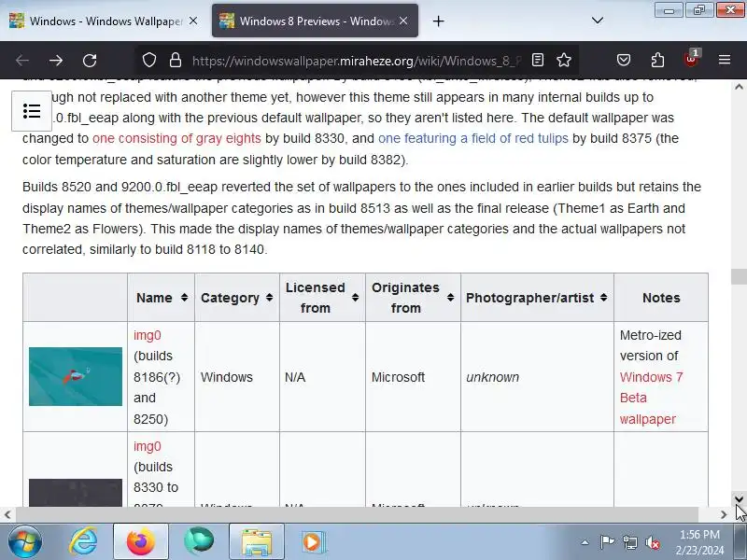Screen dimensions: 747x560
Task: Toggle Reader View icon in address bar
Action: coord(538,60)
